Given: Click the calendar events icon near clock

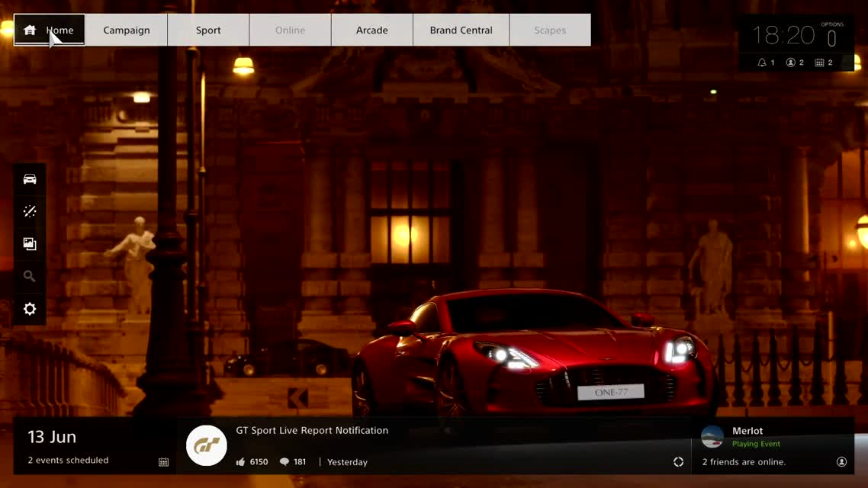Looking at the screenshot, I should click(x=819, y=63).
